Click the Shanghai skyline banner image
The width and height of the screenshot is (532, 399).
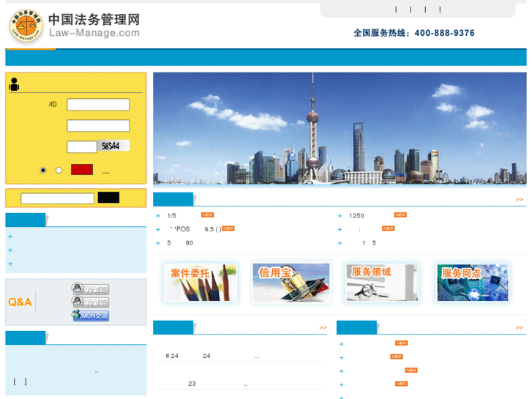click(340, 128)
